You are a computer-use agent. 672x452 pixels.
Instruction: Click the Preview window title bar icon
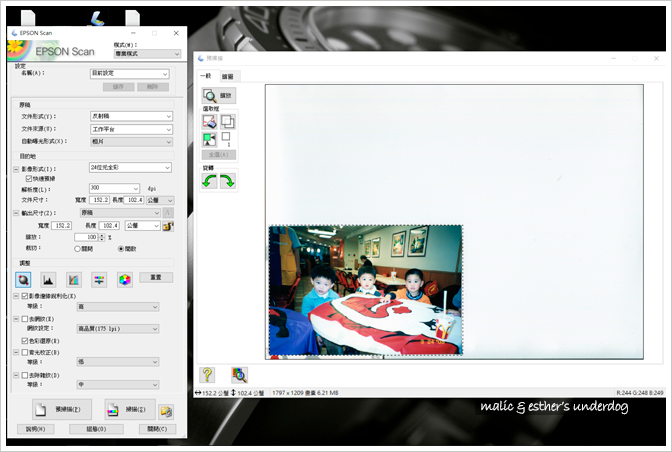[x=201, y=58]
